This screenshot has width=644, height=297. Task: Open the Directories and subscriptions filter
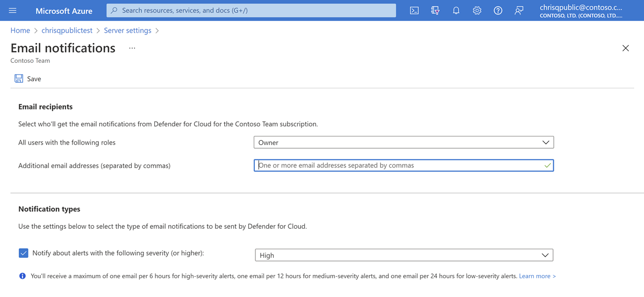tap(435, 10)
